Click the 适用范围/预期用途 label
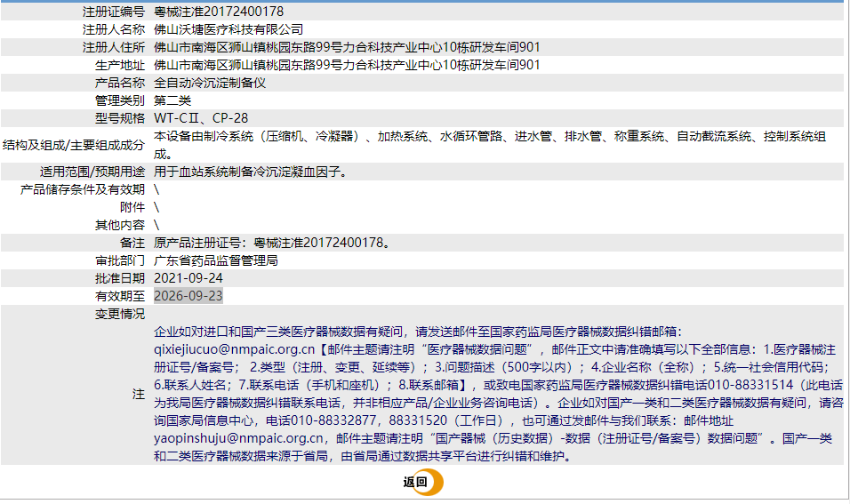 pyautogui.click(x=92, y=172)
